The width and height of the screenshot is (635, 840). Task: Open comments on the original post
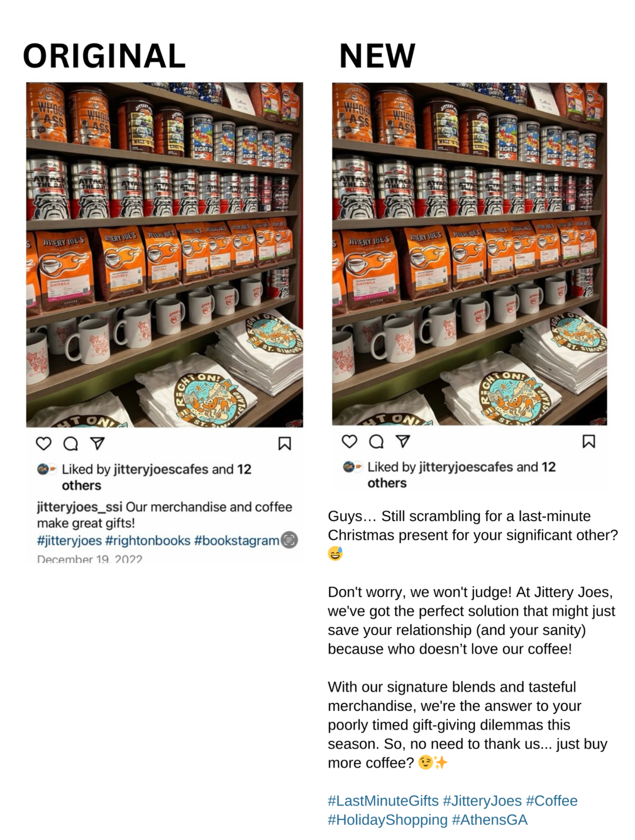pos(71,443)
